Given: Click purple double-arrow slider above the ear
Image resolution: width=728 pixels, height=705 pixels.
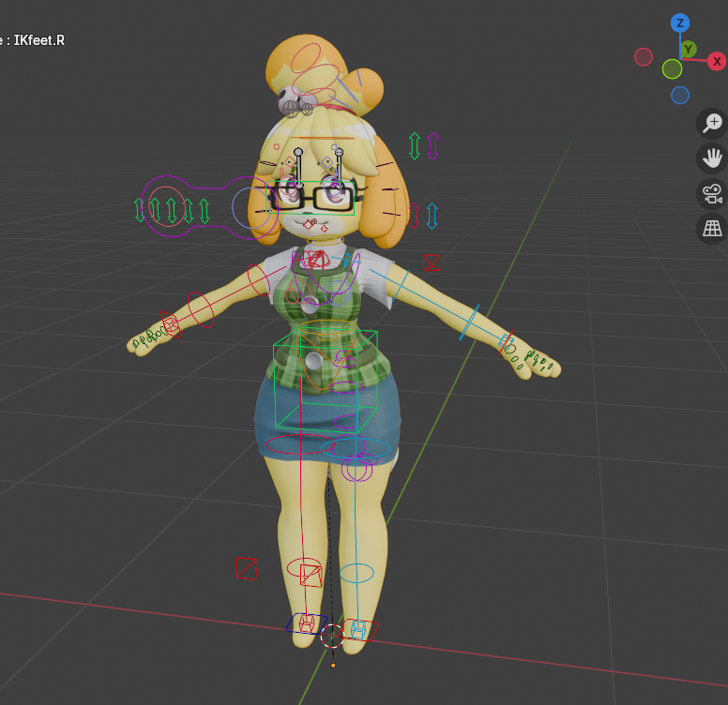Looking at the screenshot, I should [x=432, y=145].
